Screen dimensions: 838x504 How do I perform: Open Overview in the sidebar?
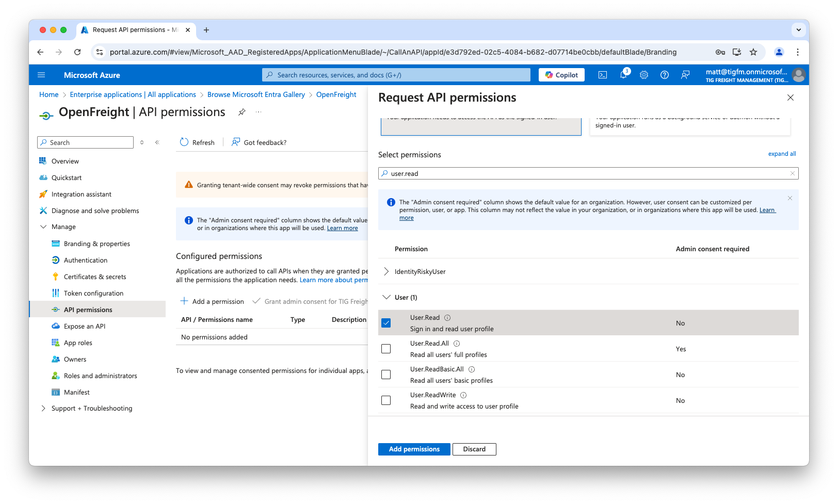tap(65, 161)
